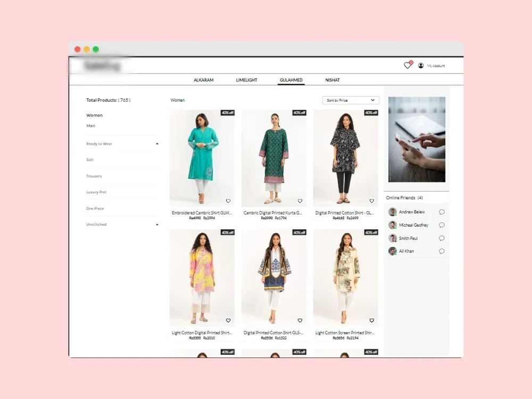This screenshot has width=532, height=399.
Task: Click Andrew Belew's avatar
Action: point(393,212)
